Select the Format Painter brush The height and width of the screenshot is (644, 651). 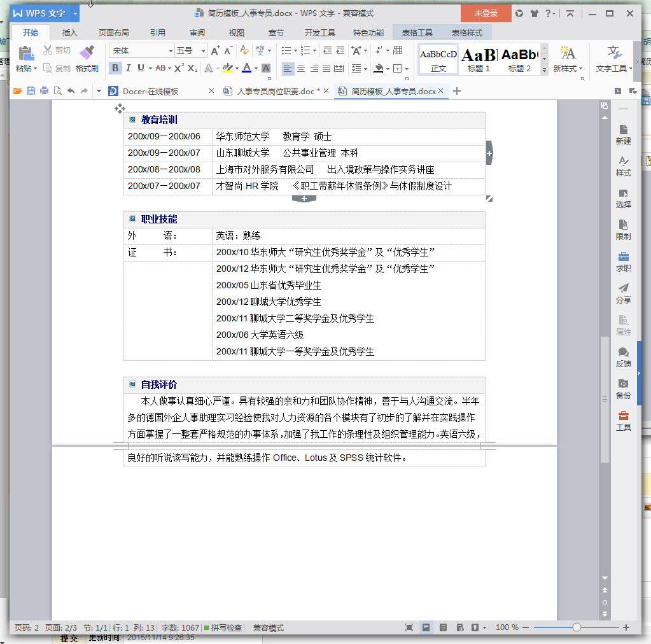[x=87, y=53]
